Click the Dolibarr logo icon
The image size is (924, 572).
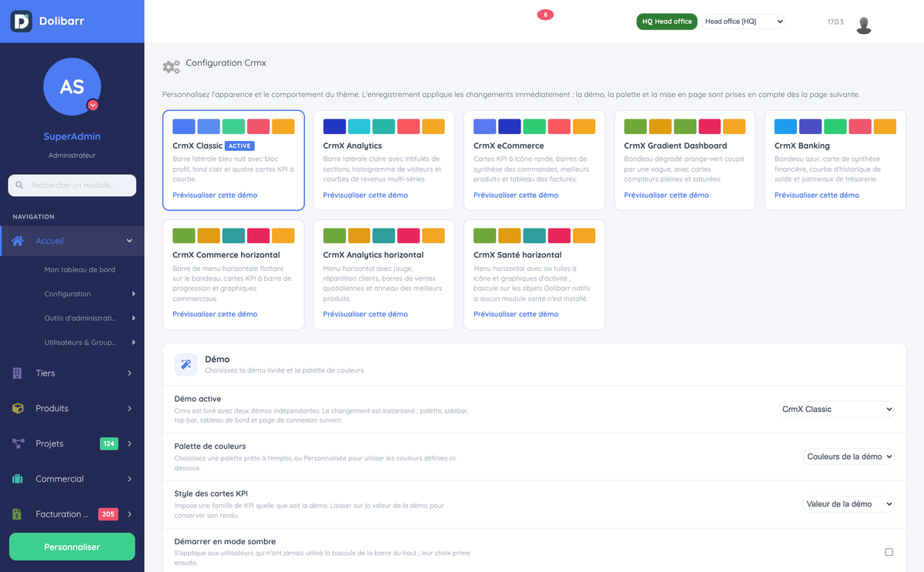click(x=21, y=21)
